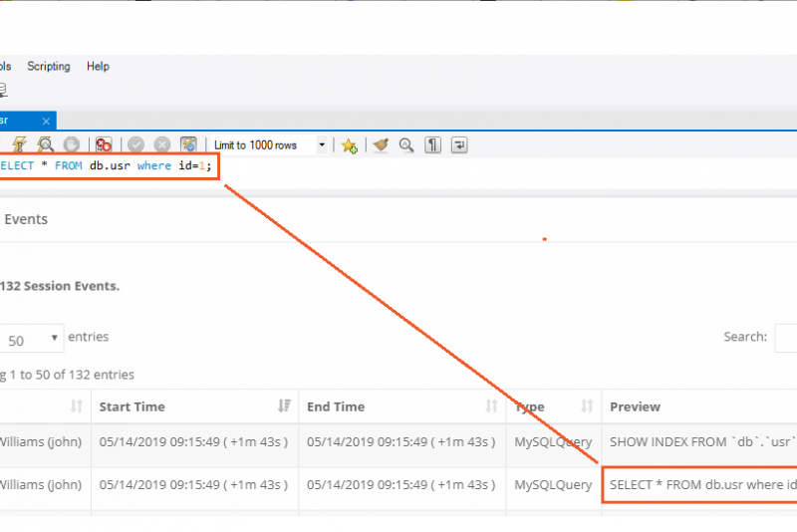Viewport: 797px width, 532px height.
Task: Click the explain query magnifier icon
Action: 46,145
